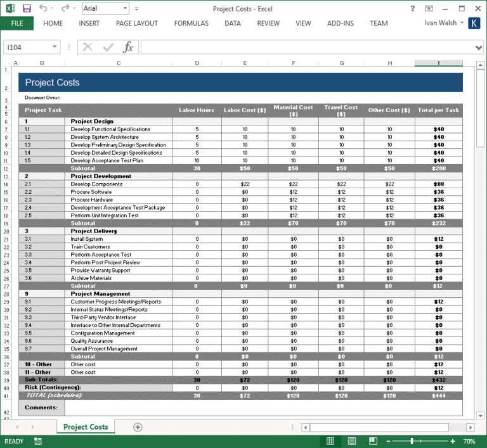Open Ivan Walsh account dropdown

pyautogui.click(x=462, y=23)
